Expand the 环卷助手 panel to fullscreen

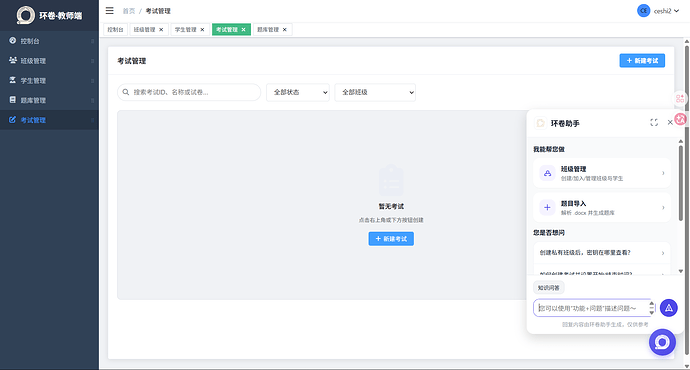click(654, 122)
